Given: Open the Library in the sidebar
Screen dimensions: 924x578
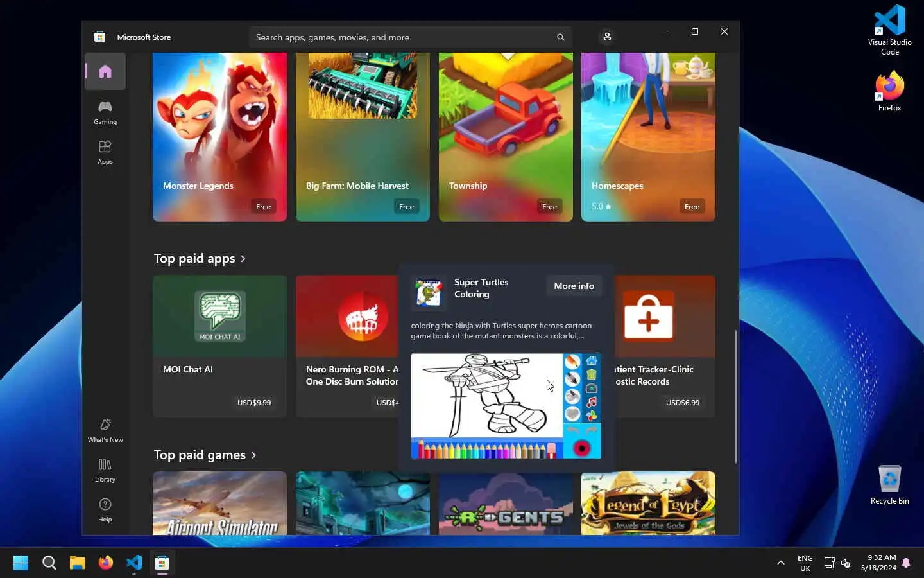Looking at the screenshot, I should (105, 470).
